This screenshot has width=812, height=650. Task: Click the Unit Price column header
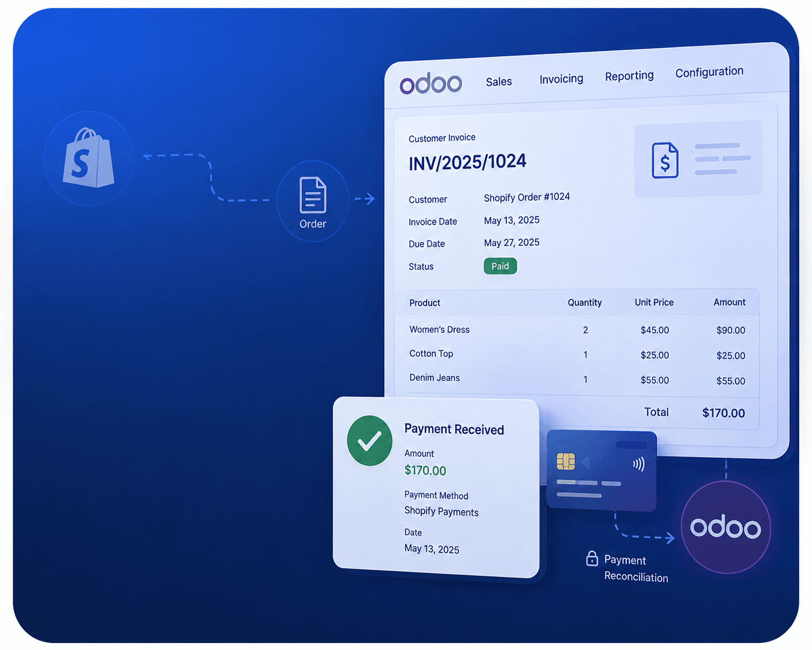654,302
